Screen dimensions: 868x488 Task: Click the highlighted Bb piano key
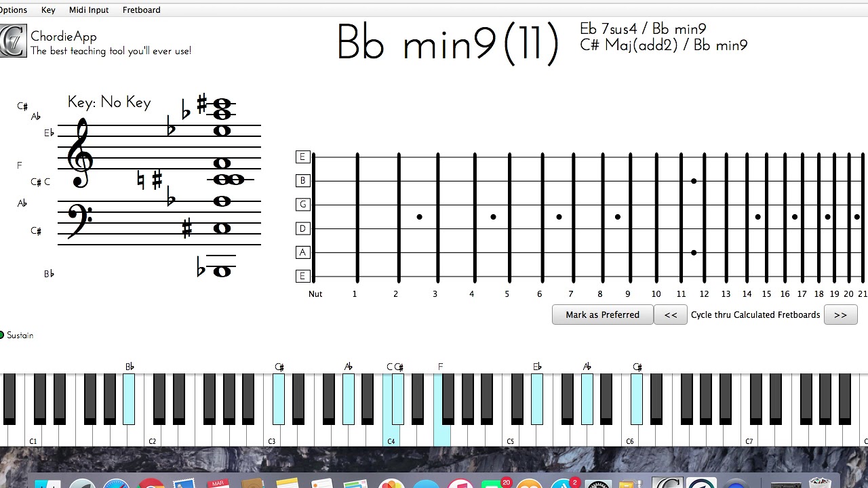[129, 399]
